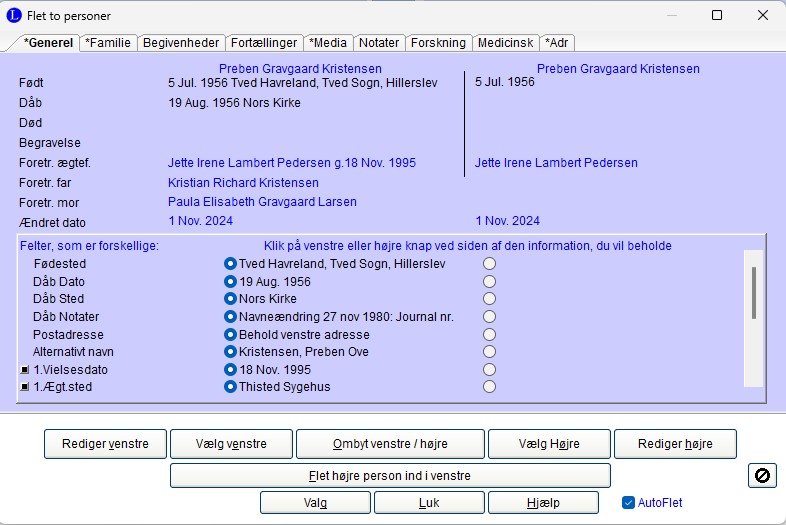Click marker icon beside 1.Vielsesdato
This screenshot has height=525, width=786.
tap(24, 370)
